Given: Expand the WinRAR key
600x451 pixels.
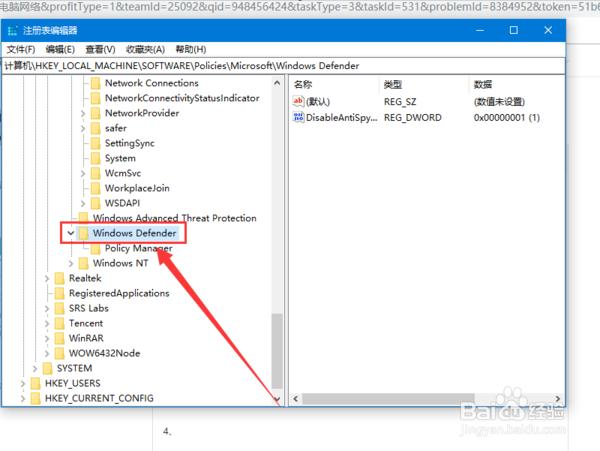Looking at the screenshot, I should [47, 338].
